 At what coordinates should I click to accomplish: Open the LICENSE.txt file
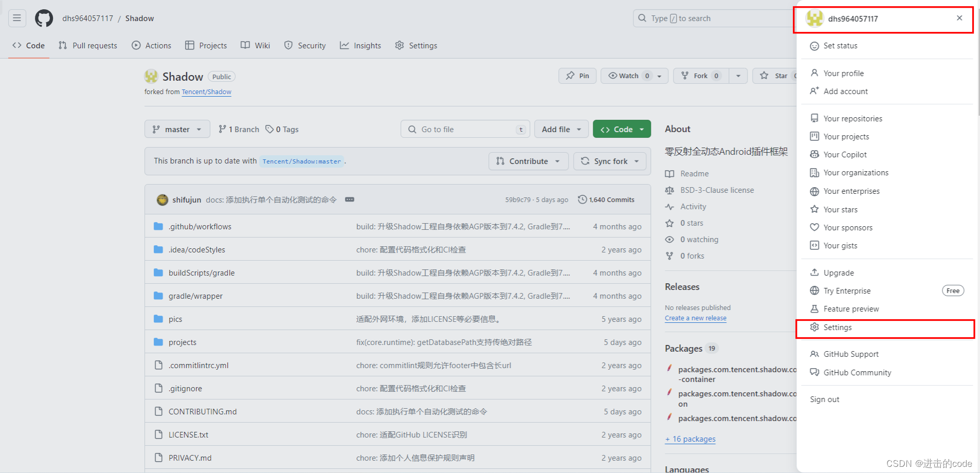click(x=188, y=434)
